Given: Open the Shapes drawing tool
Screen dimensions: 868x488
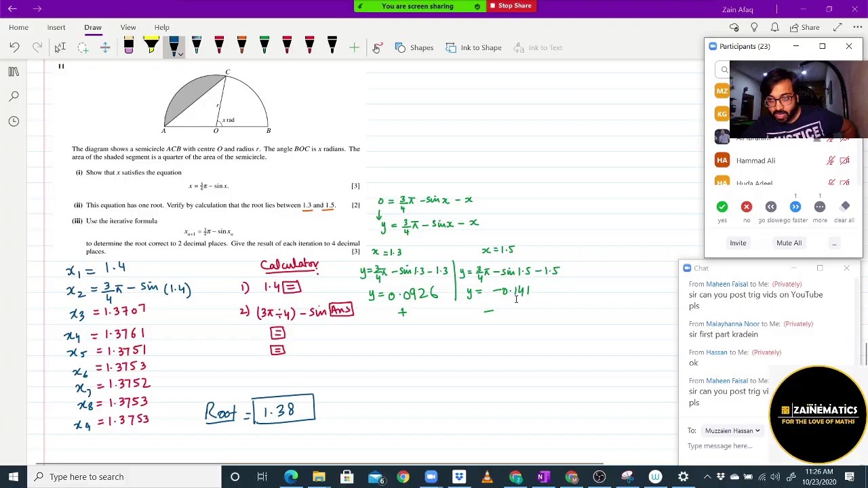Looking at the screenshot, I should 414,47.
